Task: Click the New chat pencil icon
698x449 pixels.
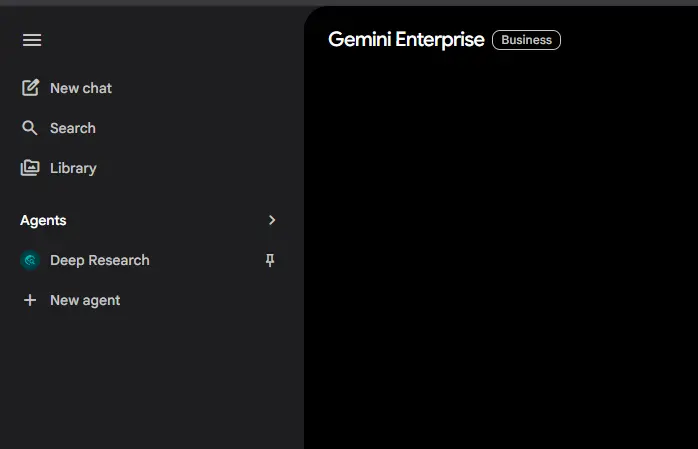Action: pos(30,88)
